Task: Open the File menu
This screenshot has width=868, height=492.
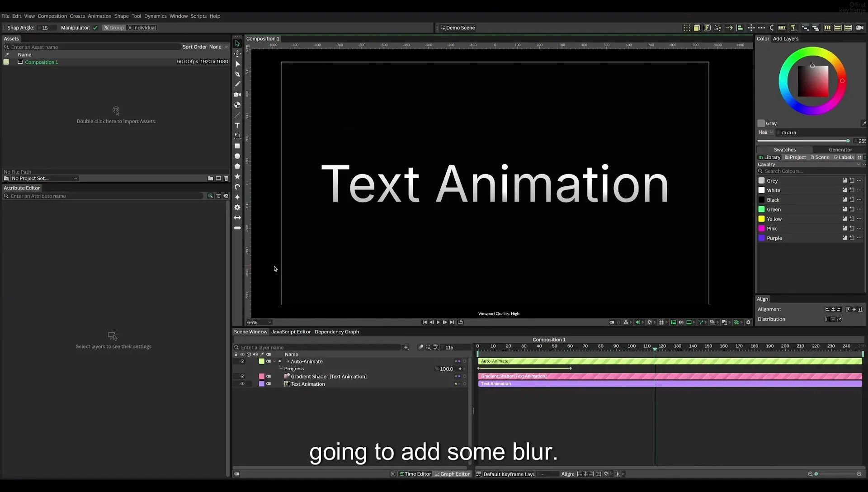Action: [x=5, y=16]
